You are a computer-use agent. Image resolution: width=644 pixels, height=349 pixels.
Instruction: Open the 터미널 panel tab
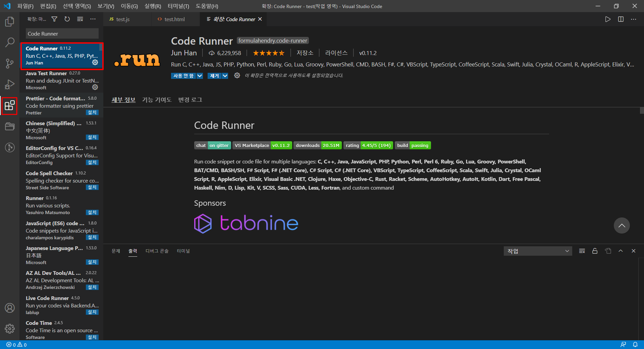183,251
